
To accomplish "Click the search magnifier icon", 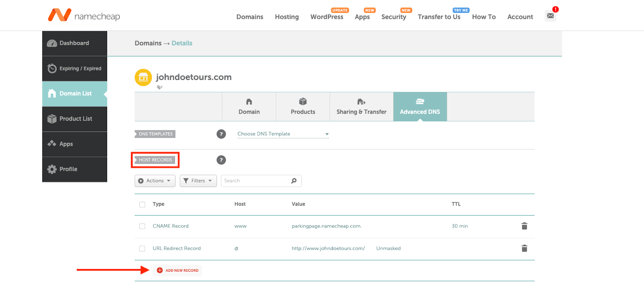I will coord(294,181).
